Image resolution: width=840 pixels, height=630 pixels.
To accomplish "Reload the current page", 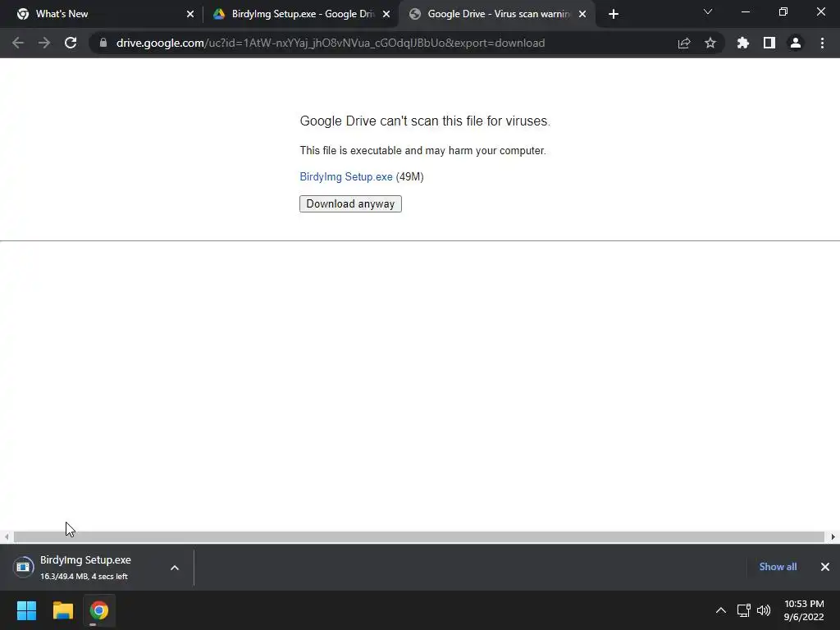I will 71,43.
